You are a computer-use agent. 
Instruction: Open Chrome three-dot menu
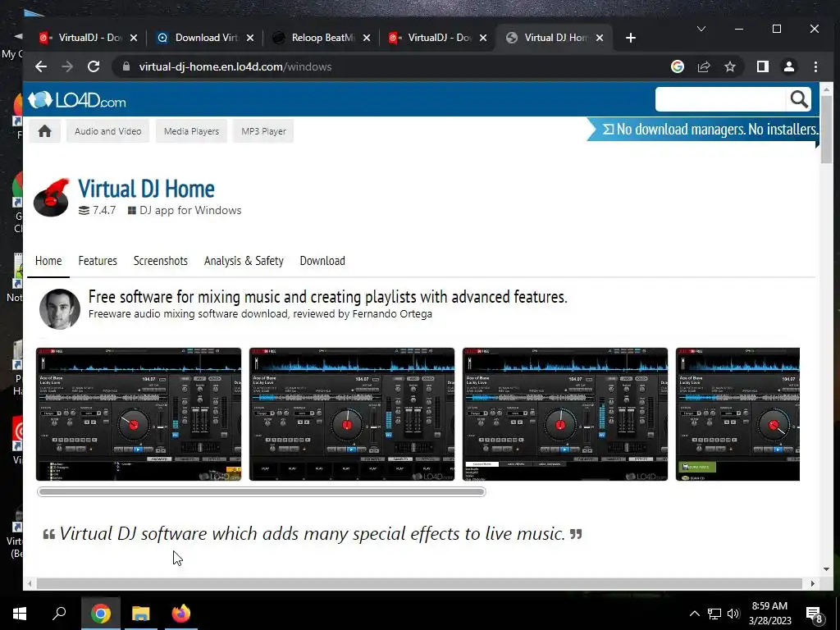coord(815,66)
